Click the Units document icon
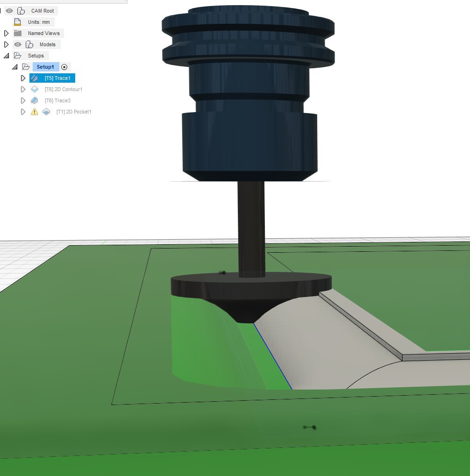Screen dimensions: 470x476 pyautogui.click(x=18, y=22)
